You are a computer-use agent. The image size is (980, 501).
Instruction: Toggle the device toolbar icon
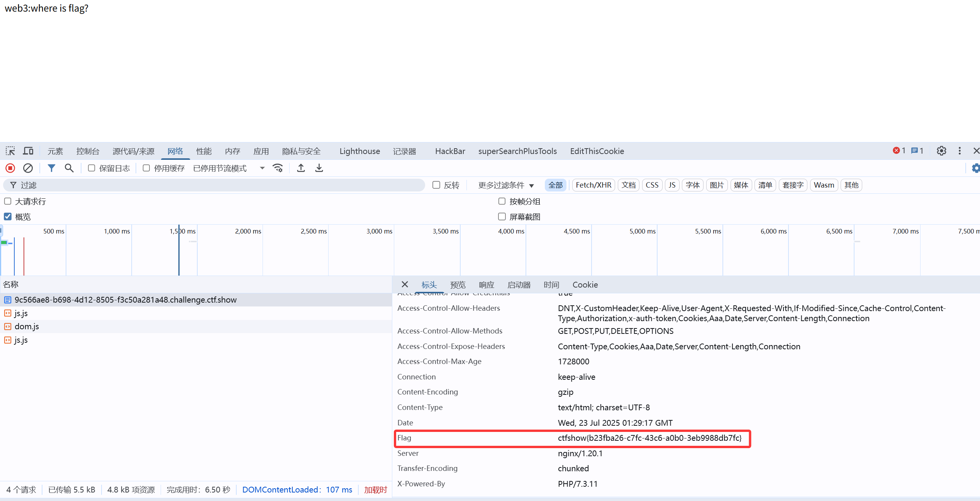(x=28, y=151)
